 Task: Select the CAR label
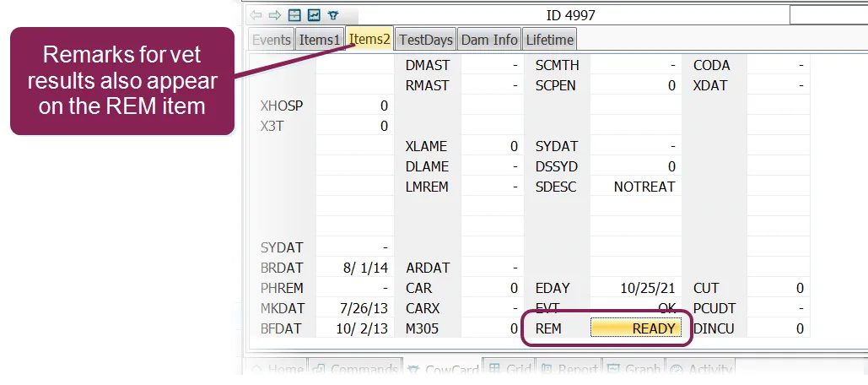pyautogui.click(x=418, y=289)
